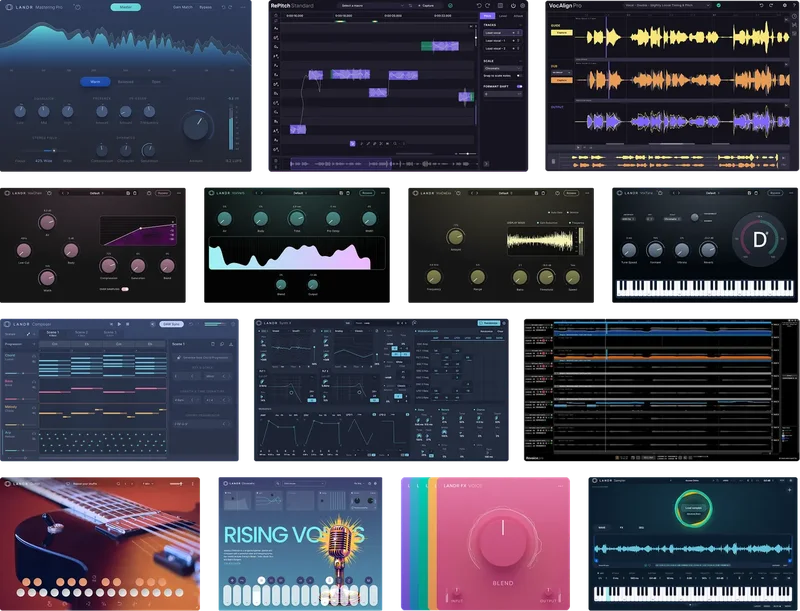The width and height of the screenshot is (800, 611).
Task: Click the stop button in LANDR Composer
Action: coord(128,324)
